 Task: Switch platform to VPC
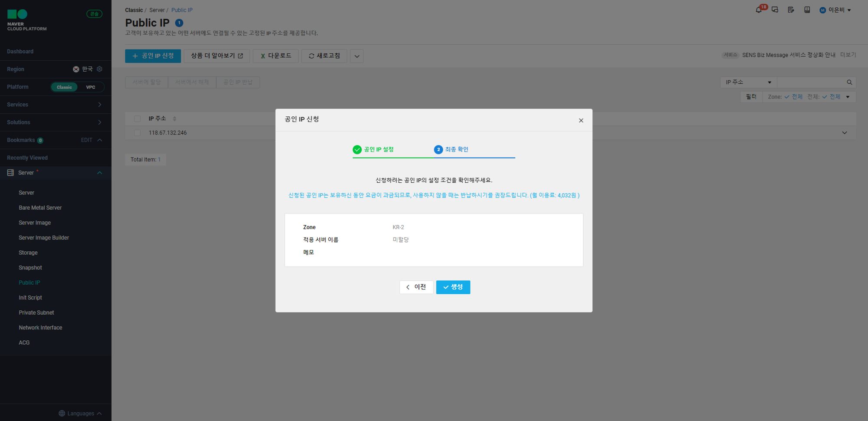point(91,87)
